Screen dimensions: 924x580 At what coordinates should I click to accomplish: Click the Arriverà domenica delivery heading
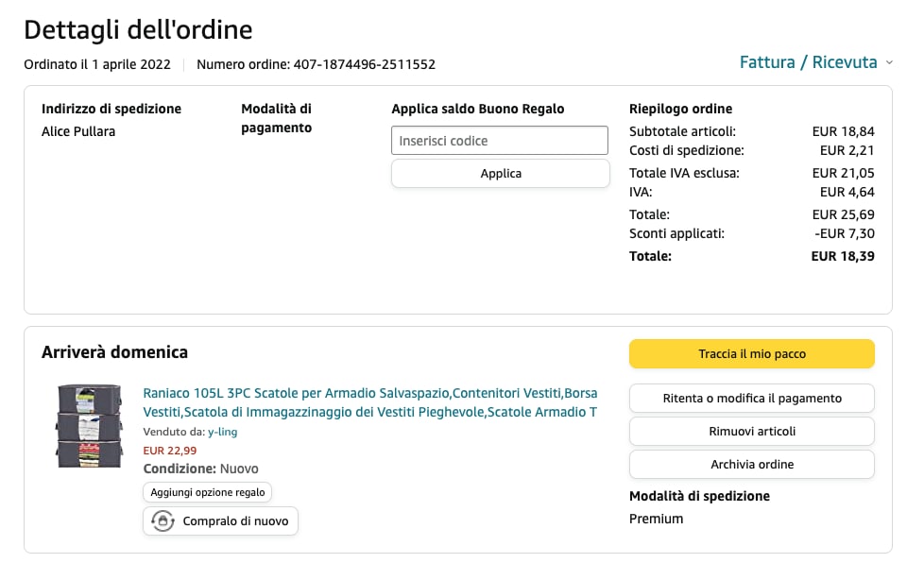[114, 352]
